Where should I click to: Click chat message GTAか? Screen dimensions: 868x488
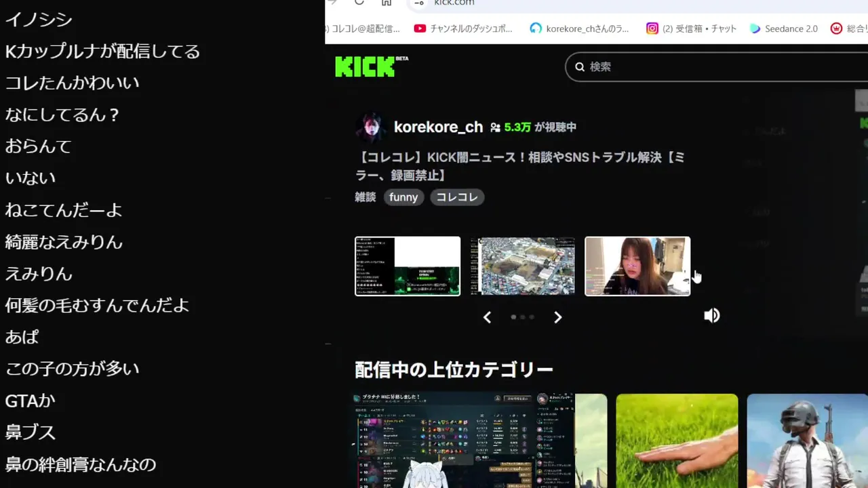point(30,401)
